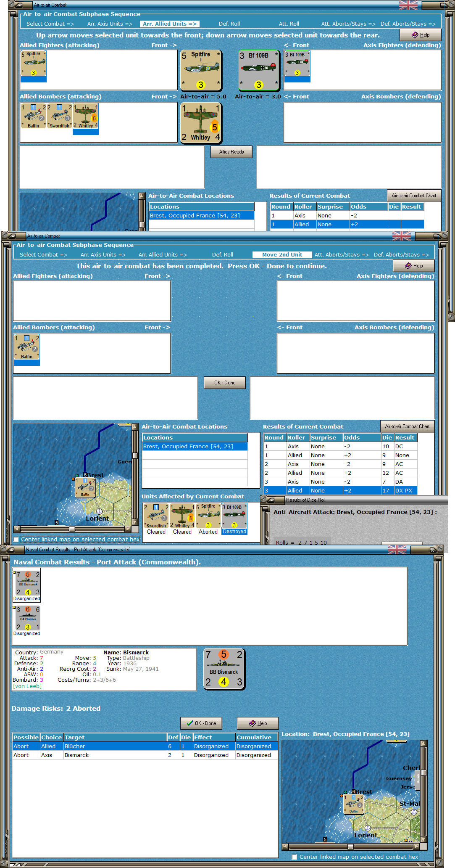Select Round 3 Allied DX PX result row
The width and height of the screenshot is (455, 868).
click(x=340, y=491)
